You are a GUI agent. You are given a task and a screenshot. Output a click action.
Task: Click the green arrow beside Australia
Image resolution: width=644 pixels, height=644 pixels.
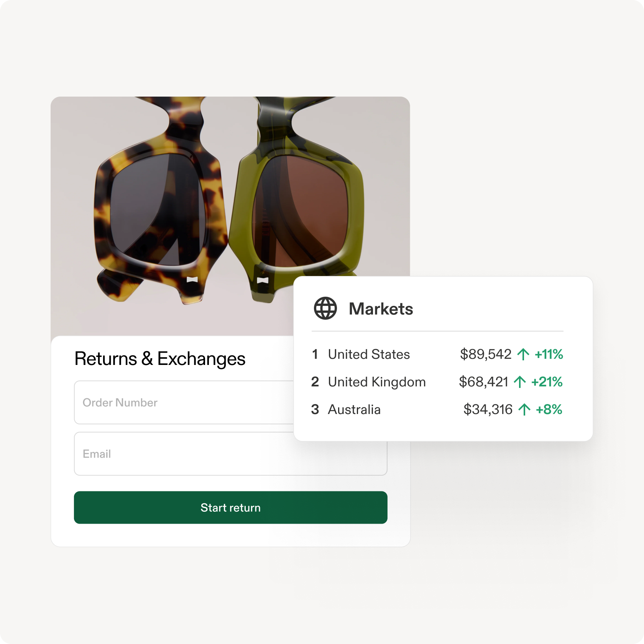524,409
